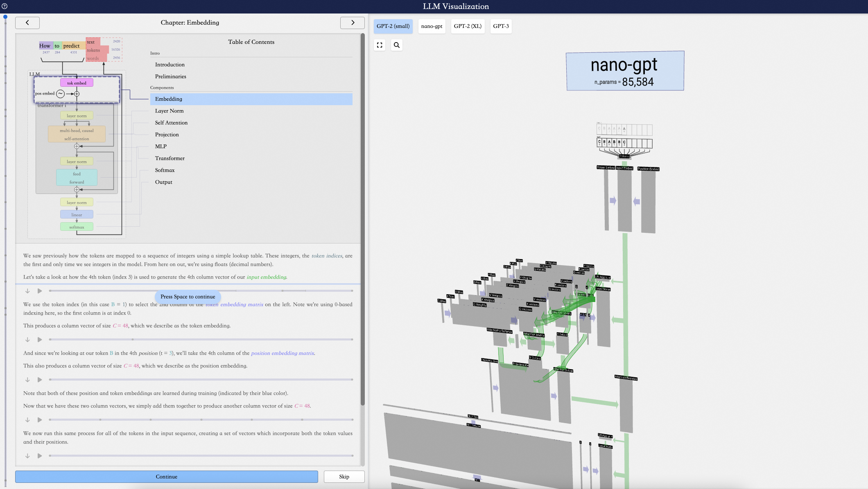
Task: Play the position embedding animation step
Action: (40, 380)
